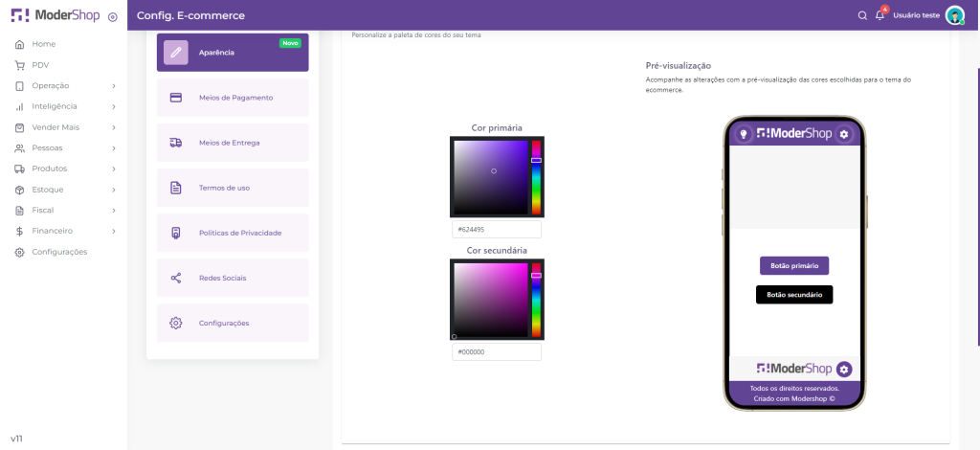This screenshot has height=450, width=980.
Task: Click the Operação tablet icon
Action: coord(19,85)
